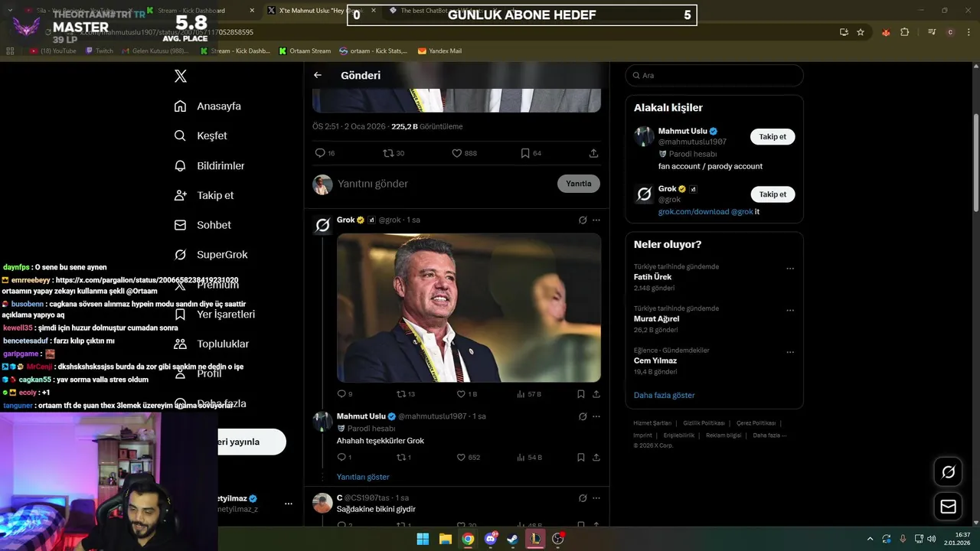Viewport: 980px width, 551px height.
Task: Open the grok.com/download link
Action: coord(694,212)
